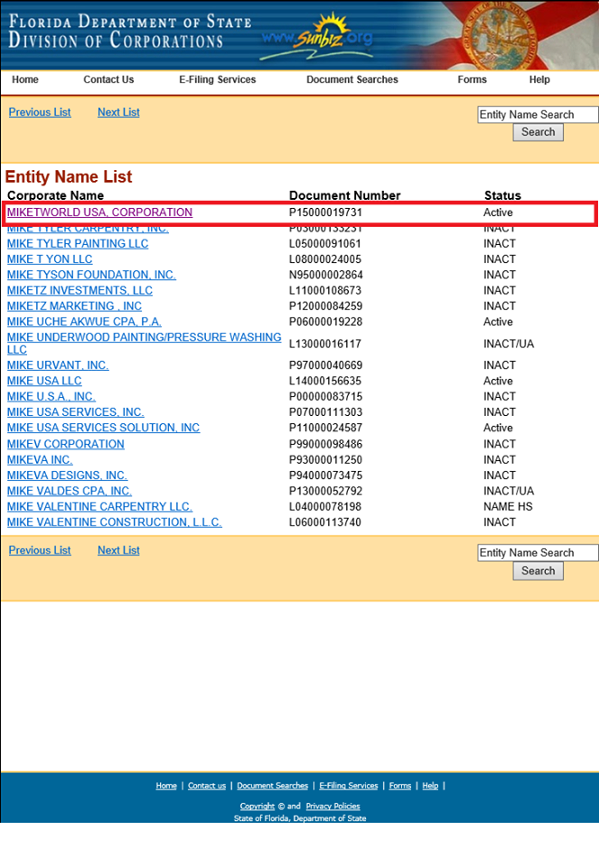The width and height of the screenshot is (599, 868).
Task: Click the Status column header
Action: coord(502,195)
